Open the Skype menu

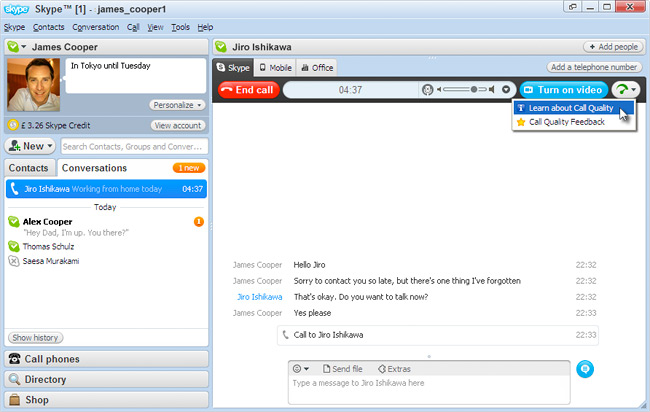tap(15, 27)
